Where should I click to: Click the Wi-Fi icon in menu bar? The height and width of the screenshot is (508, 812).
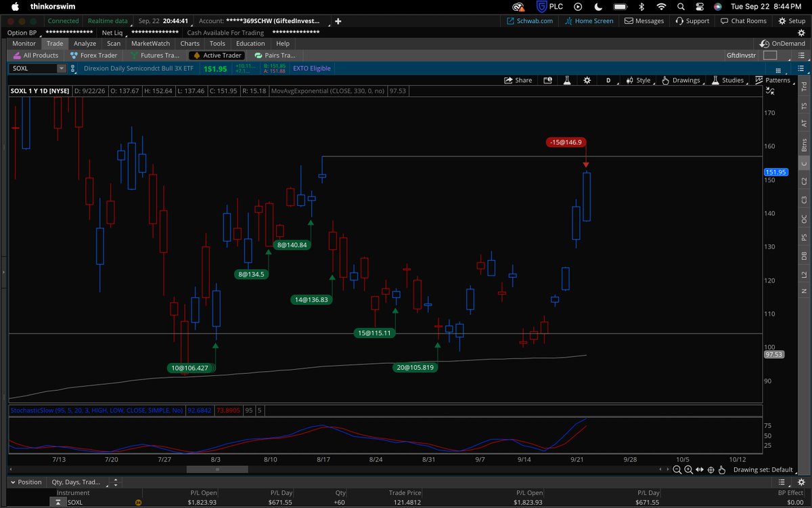click(661, 6)
